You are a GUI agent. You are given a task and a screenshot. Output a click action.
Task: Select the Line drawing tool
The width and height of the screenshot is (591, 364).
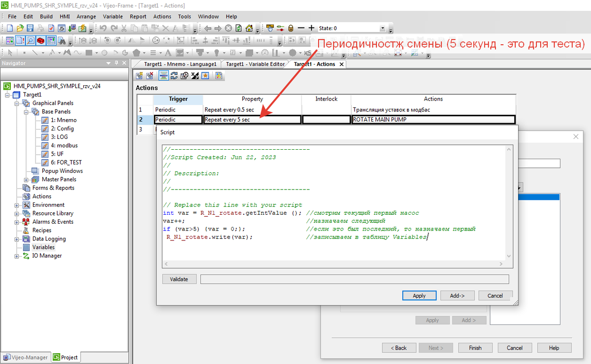click(x=34, y=53)
